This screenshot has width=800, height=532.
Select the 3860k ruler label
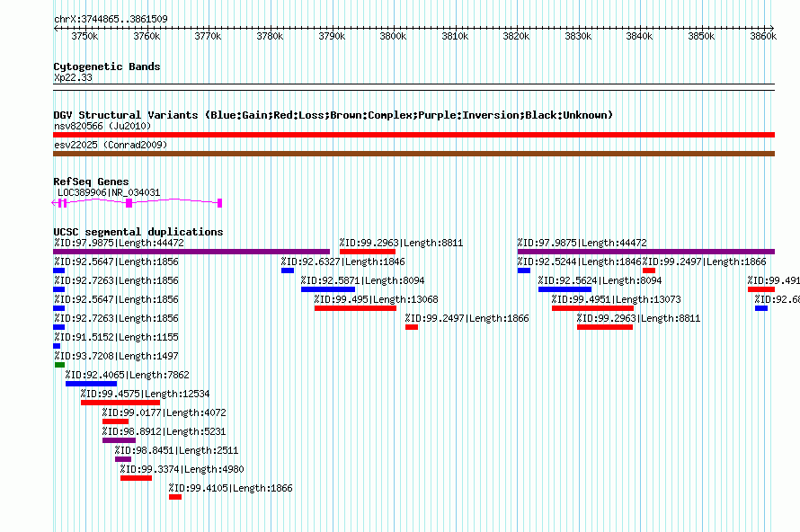pyautogui.click(x=763, y=36)
